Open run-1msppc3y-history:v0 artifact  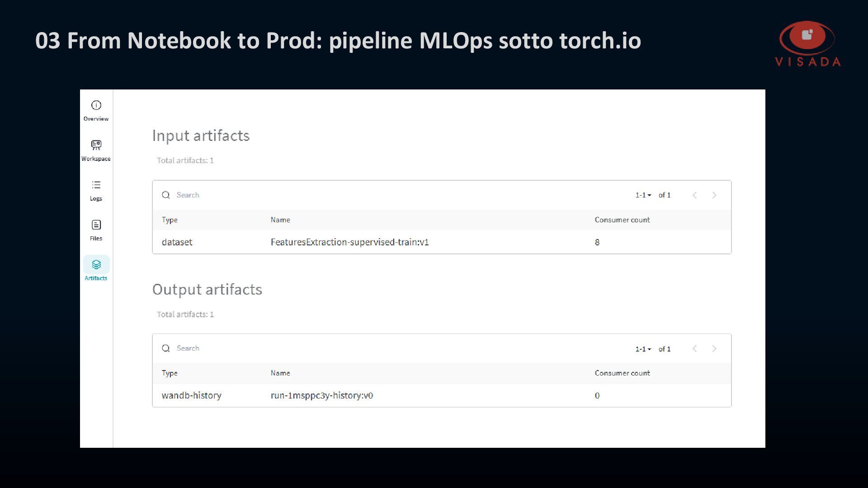[322, 395]
